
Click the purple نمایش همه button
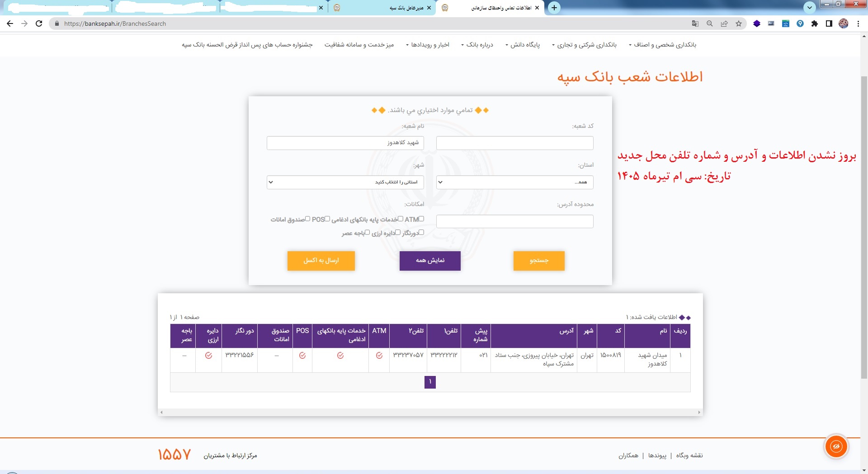[430, 261]
